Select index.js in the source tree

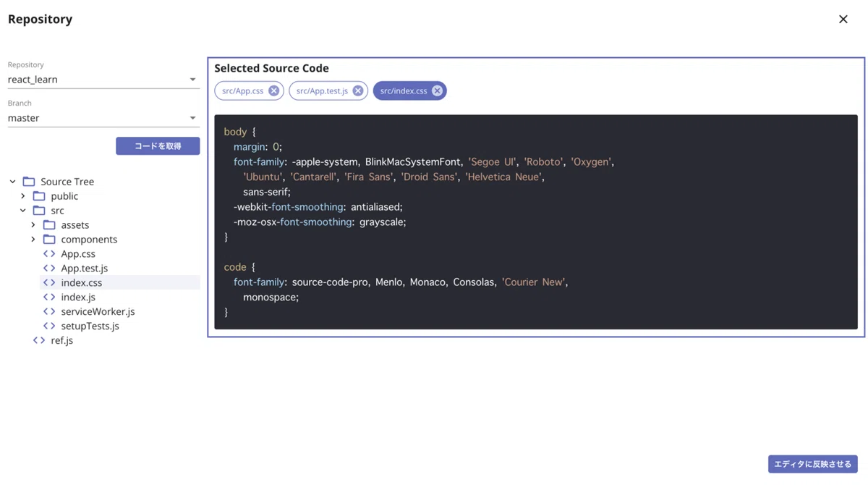point(78,298)
